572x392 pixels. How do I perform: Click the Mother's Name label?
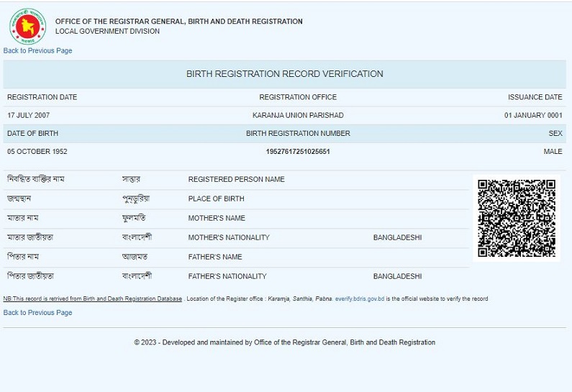[x=217, y=218]
